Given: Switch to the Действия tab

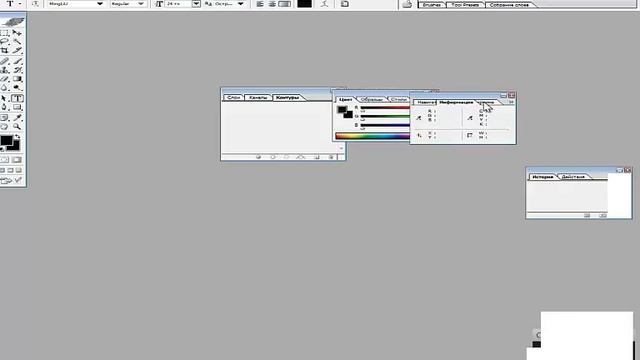Looking at the screenshot, I should pyautogui.click(x=573, y=177).
